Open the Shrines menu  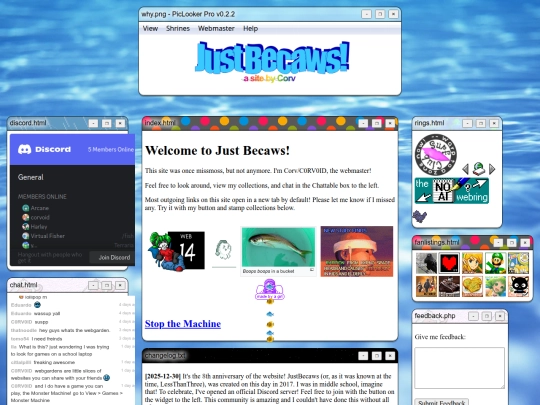pyautogui.click(x=178, y=29)
